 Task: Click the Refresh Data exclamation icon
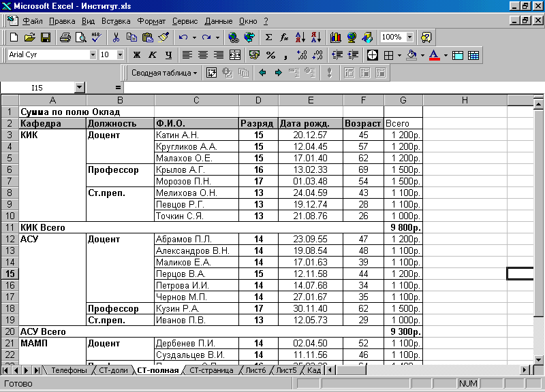pyautogui.click(x=330, y=73)
